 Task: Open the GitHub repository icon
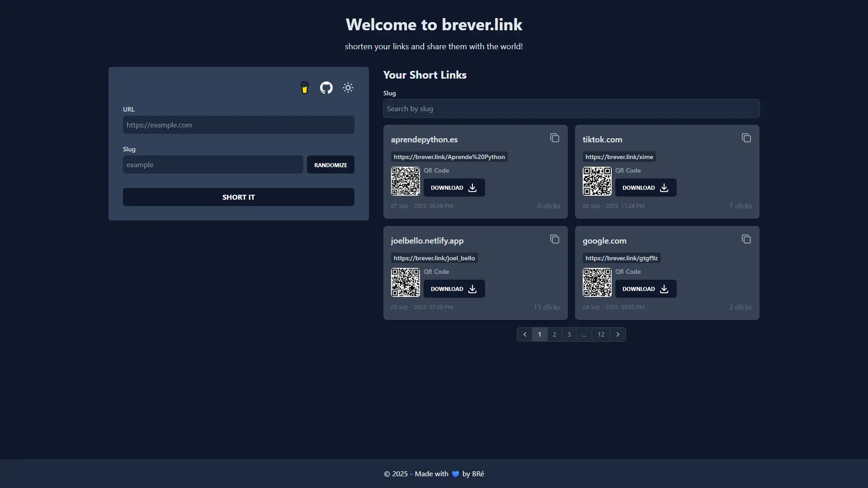326,88
